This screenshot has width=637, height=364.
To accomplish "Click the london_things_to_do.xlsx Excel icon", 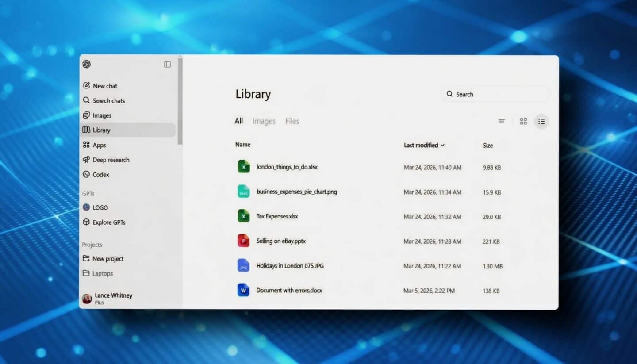I will pyautogui.click(x=244, y=167).
